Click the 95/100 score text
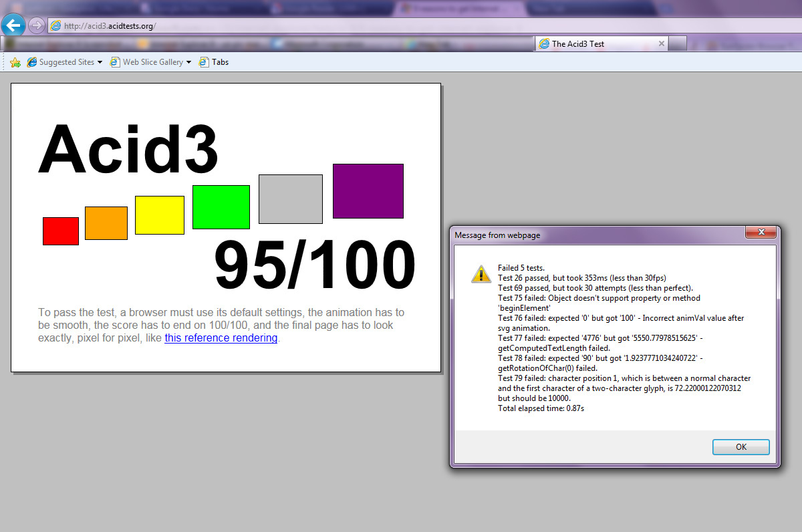Viewport: 802px width, 532px height. (x=315, y=265)
